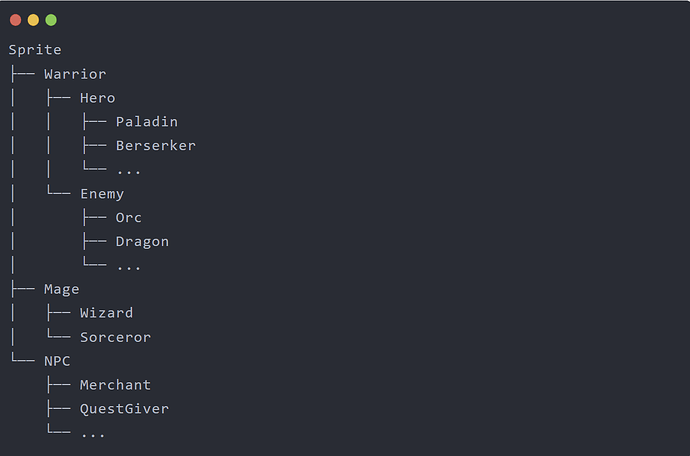The width and height of the screenshot is (690, 456).
Task: Click the Merchant entry
Action: point(116,385)
